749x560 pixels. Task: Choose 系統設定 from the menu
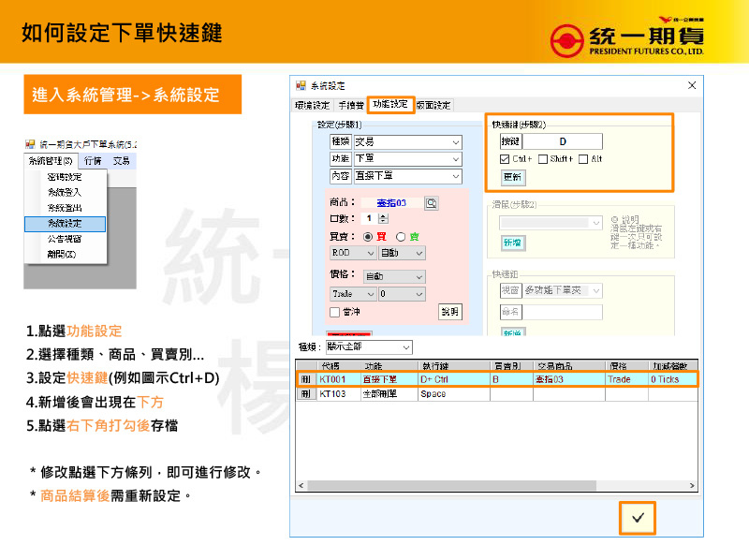(65, 224)
